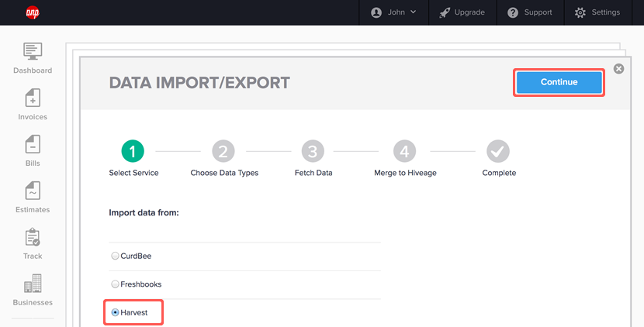Image resolution: width=644 pixels, height=327 pixels.
Task: Click the 'Import data from:' text
Action: (x=144, y=212)
